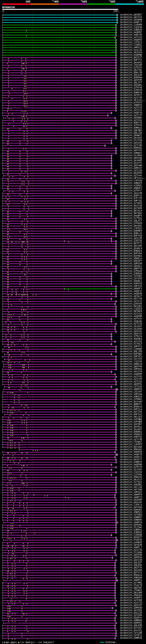
Task: Click the green ~80% identity legend segment
Action: (101, 4)
